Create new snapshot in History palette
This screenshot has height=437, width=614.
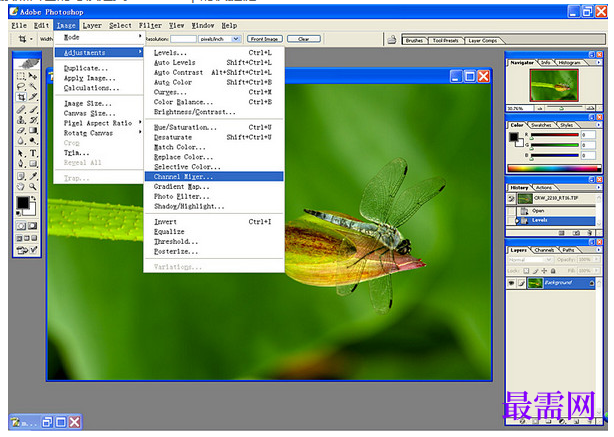click(576, 233)
